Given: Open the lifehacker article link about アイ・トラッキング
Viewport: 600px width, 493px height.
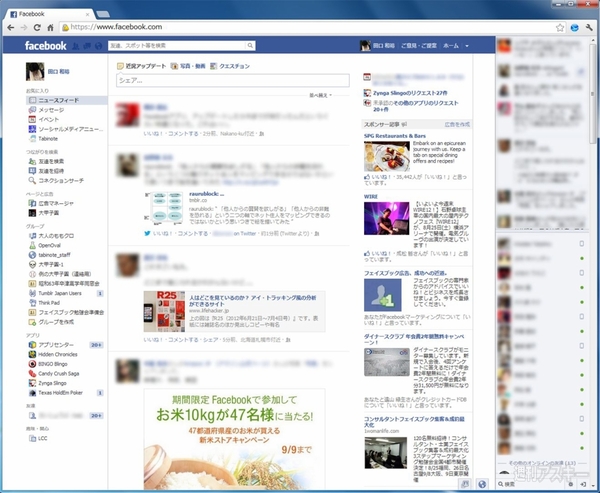Looking at the screenshot, I should point(253,300).
